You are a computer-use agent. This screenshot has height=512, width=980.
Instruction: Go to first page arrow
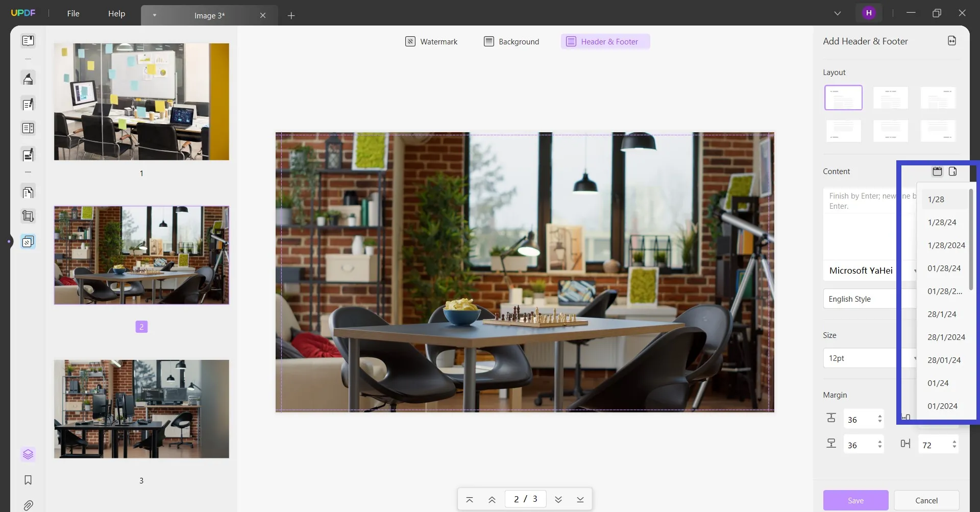pyautogui.click(x=470, y=499)
